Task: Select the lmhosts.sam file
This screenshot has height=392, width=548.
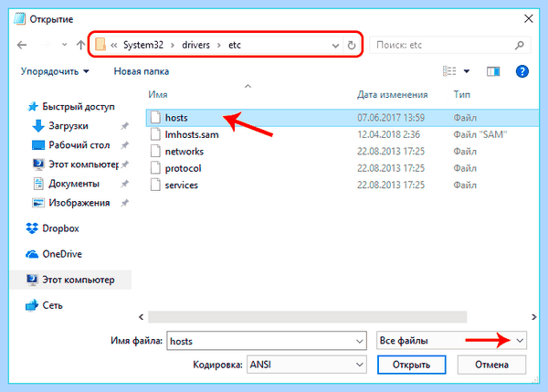Action: click(342, 134)
